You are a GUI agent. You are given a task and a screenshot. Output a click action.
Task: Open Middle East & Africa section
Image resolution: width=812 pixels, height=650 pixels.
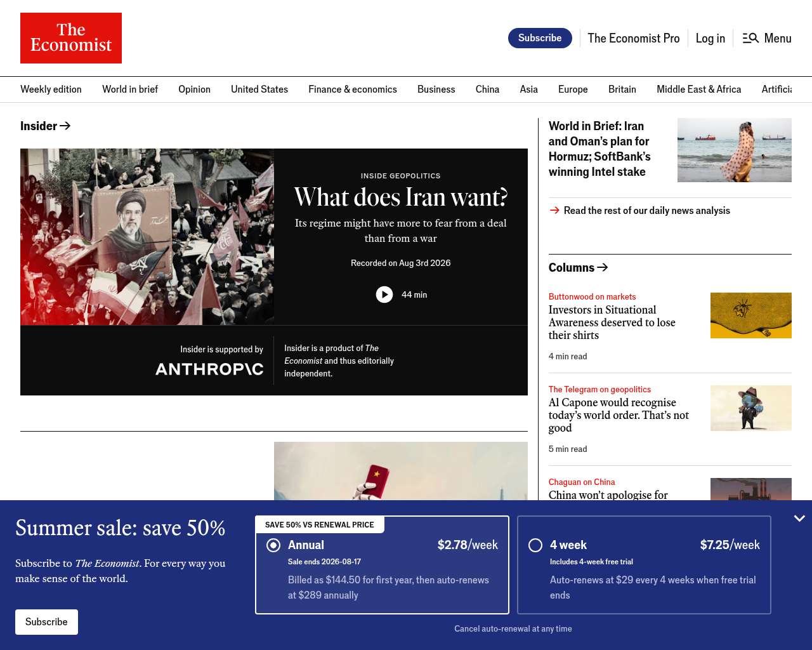point(699,90)
